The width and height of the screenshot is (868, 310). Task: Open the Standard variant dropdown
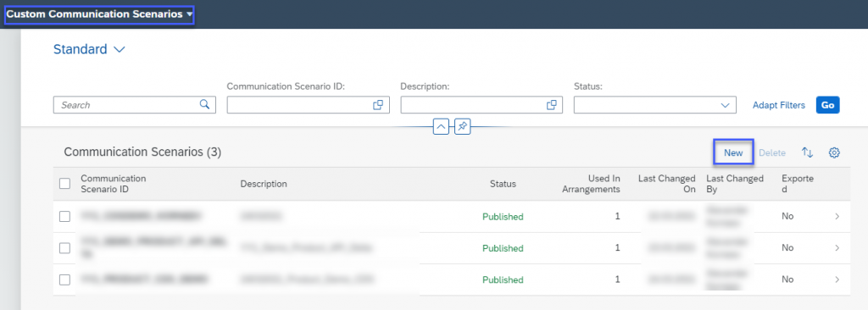click(x=89, y=49)
